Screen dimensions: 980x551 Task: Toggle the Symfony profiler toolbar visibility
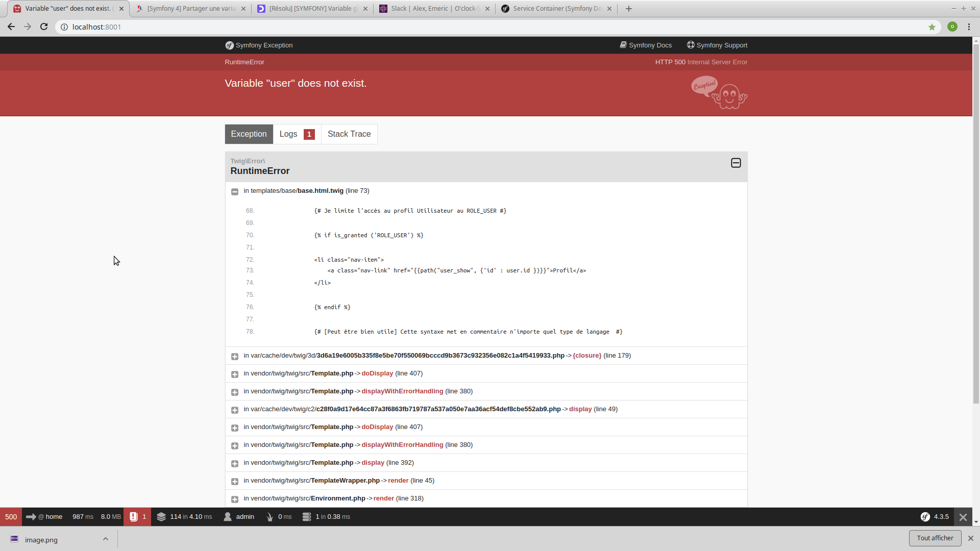click(964, 516)
